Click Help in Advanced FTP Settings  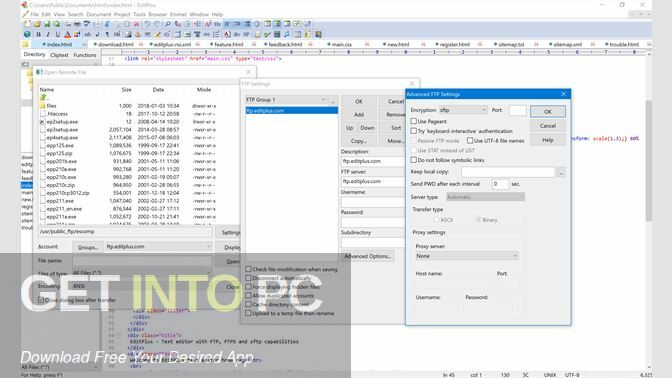[548, 140]
